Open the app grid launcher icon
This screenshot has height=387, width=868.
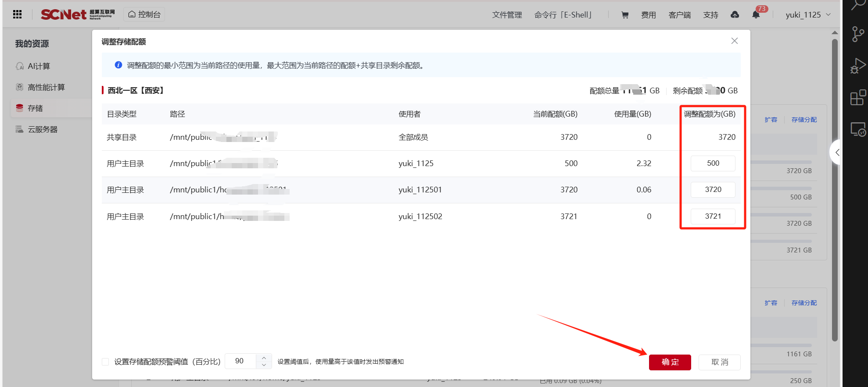click(x=18, y=14)
